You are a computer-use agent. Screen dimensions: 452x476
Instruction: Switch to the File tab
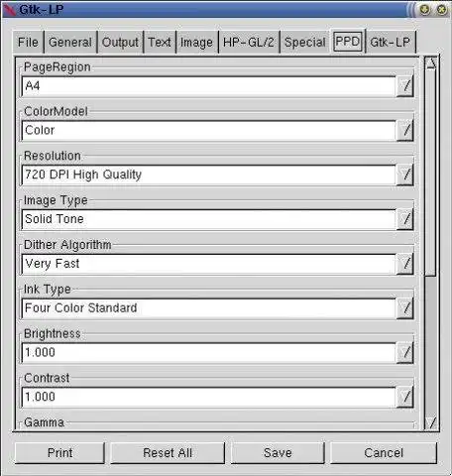tap(28, 43)
